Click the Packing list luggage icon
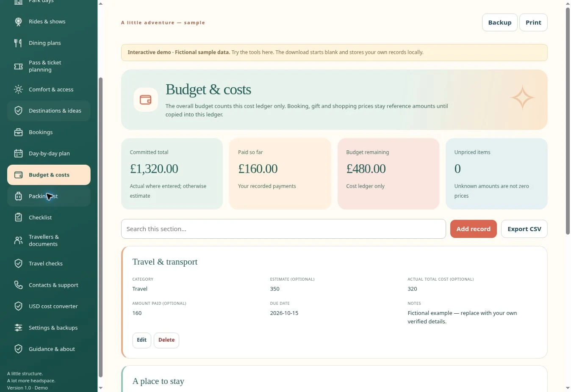 point(18,196)
